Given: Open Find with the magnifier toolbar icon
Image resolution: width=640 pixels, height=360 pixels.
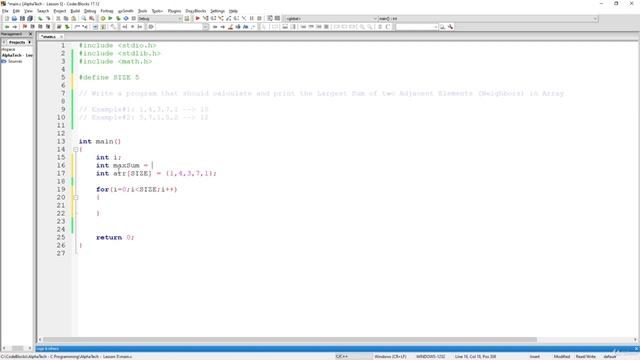Looking at the screenshot, I should (84, 18).
